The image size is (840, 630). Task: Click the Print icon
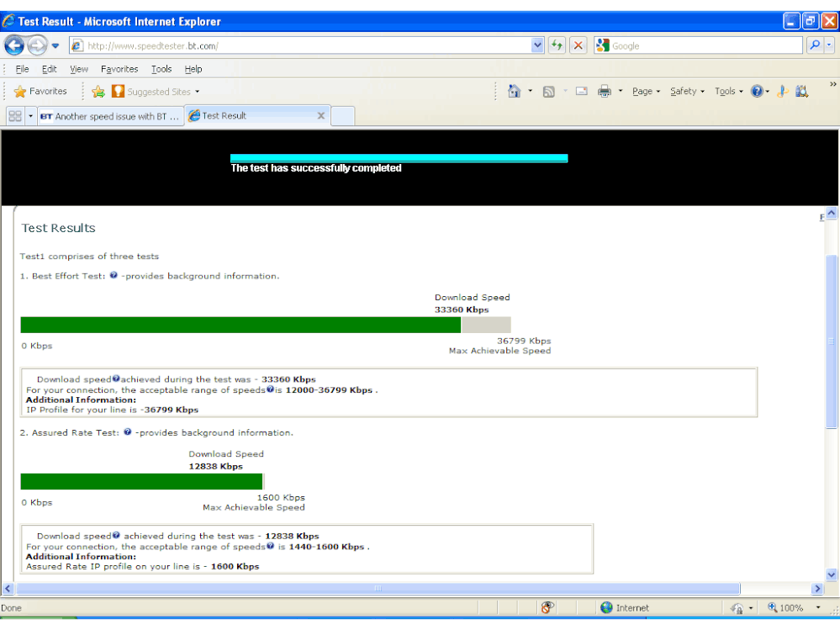click(x=605, y=91)
